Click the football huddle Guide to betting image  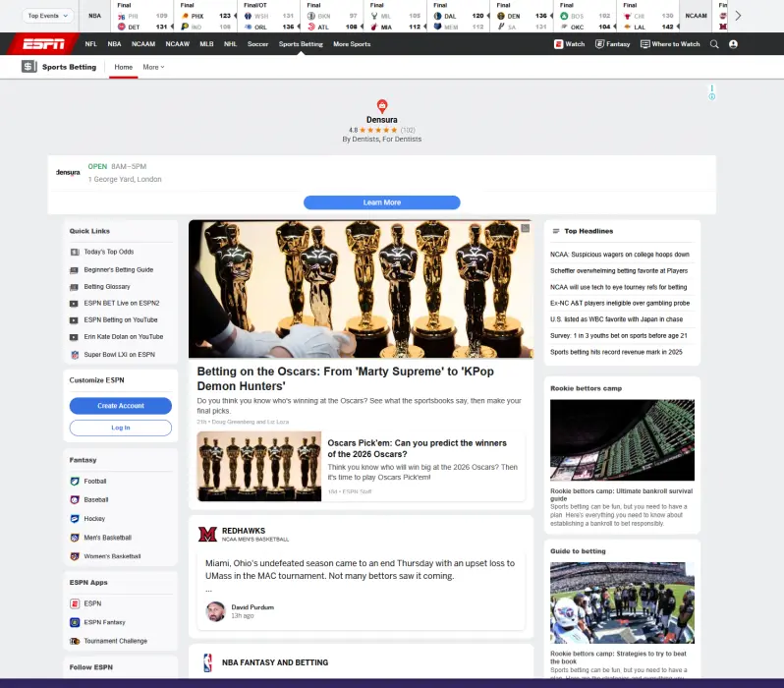[x=623, y=602]
